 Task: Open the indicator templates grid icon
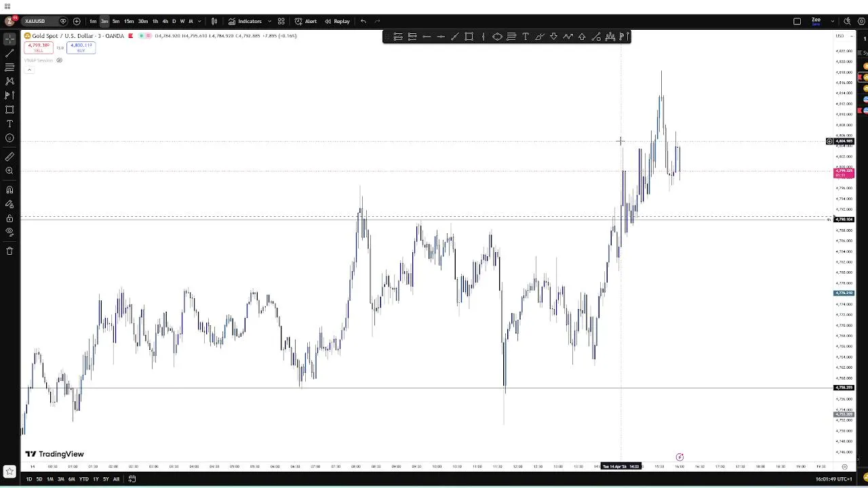[x=281, y=21]
